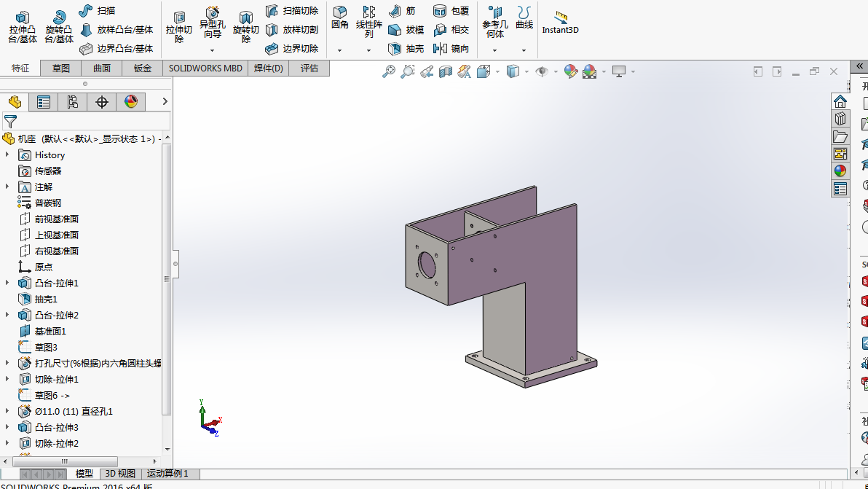Select the 拉伸凸台/基体 extrude boss tool
Image resolution: width=868 pixels, height=489 pixels.
pyautogui.click(x=23, y=27)
